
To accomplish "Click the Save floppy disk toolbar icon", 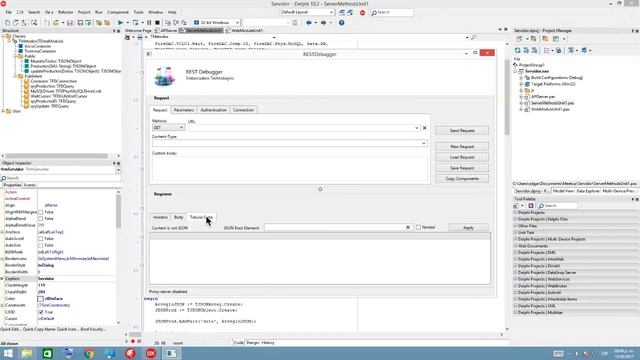I will pyautogui.click(x=70, y=23).
